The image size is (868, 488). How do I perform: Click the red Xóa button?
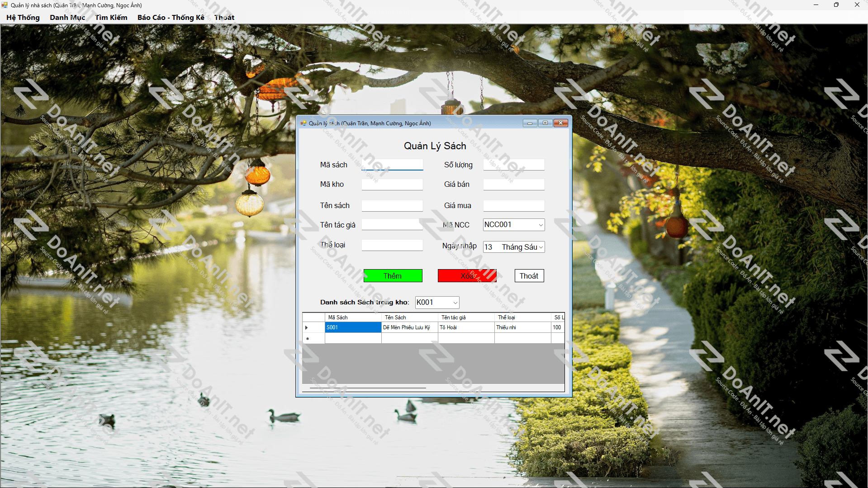(467, 276)
